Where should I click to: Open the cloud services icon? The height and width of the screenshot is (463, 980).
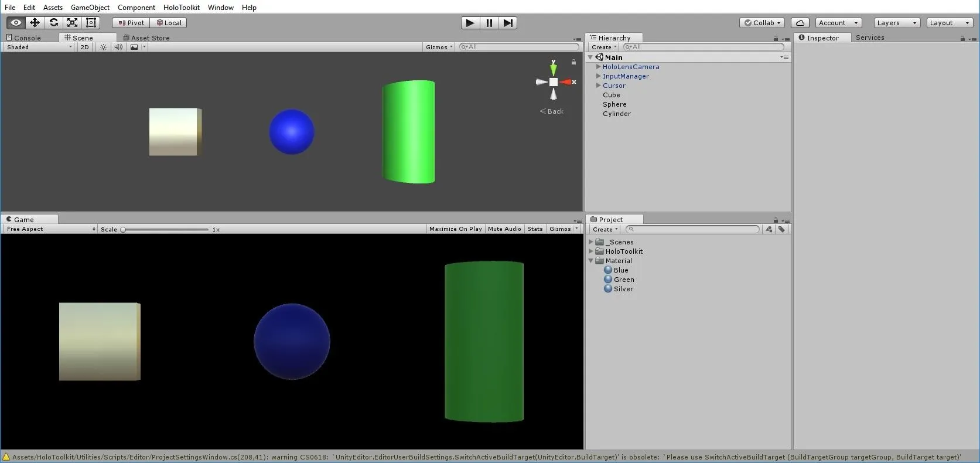point(800,23)
